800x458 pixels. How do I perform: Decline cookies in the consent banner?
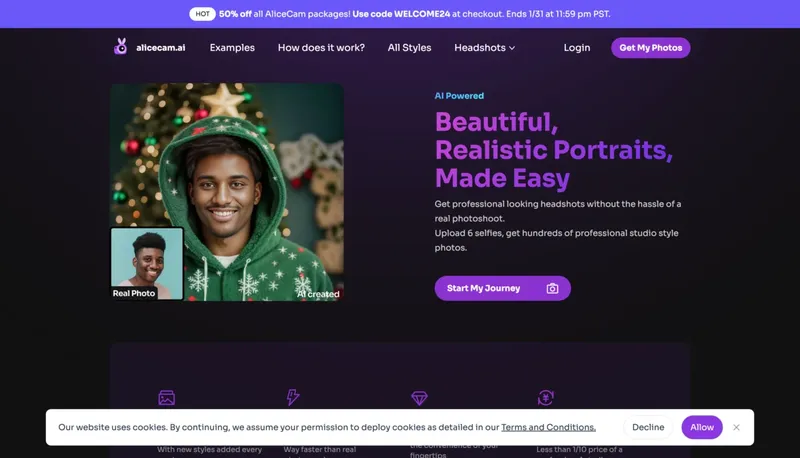pyautogui.click(x=648, y=427)
